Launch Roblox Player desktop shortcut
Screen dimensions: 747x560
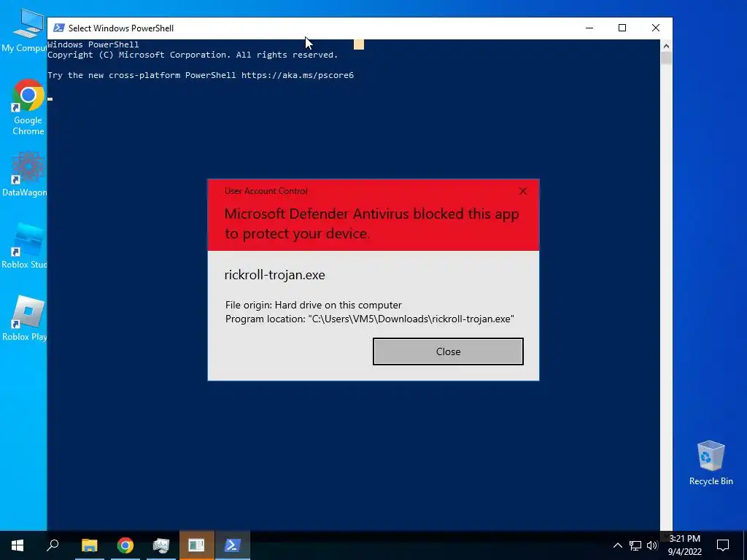24,318
